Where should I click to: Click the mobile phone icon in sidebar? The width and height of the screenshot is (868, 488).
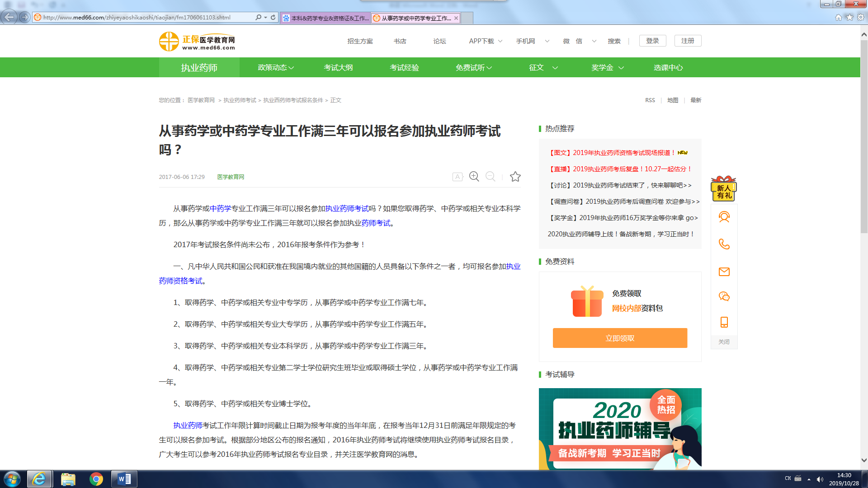[724, 322]
